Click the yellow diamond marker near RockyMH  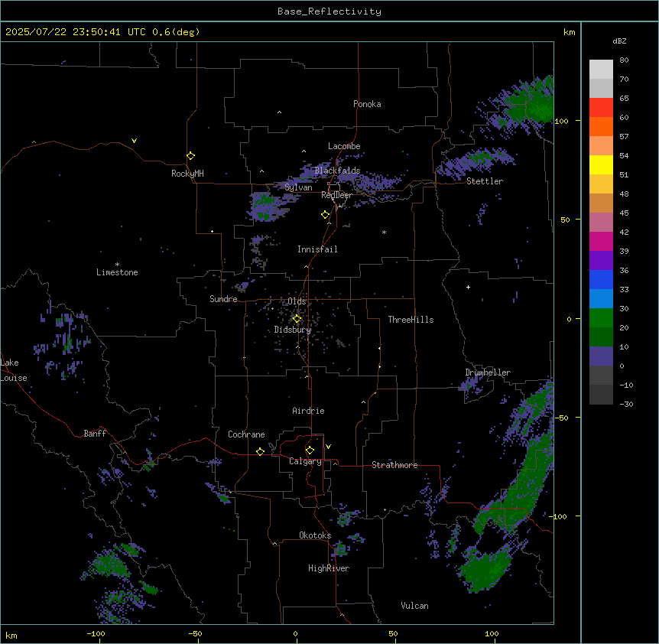pyautogui.click(x=190, y=155)
